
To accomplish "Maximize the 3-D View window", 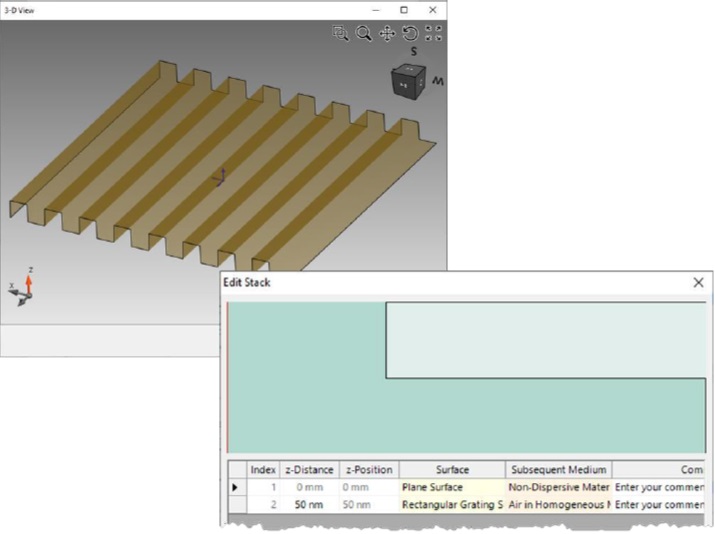I will click(x=404, y=10).
